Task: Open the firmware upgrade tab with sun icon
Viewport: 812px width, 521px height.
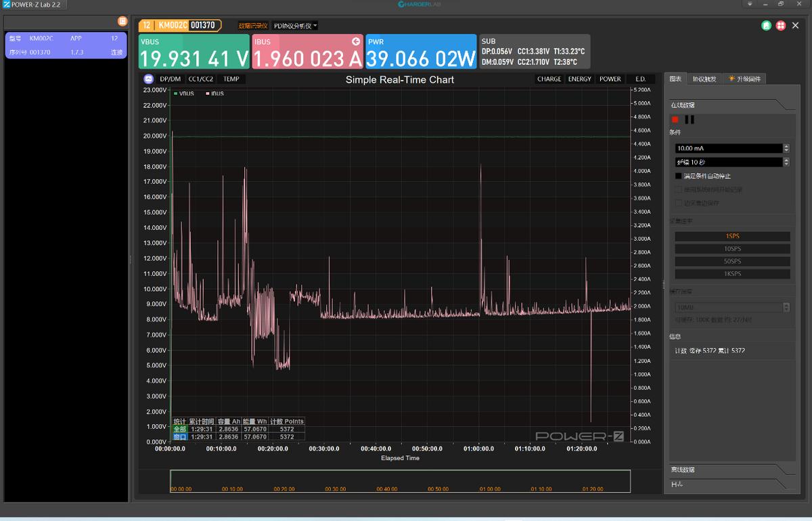Action: click(x=744, y=78)
